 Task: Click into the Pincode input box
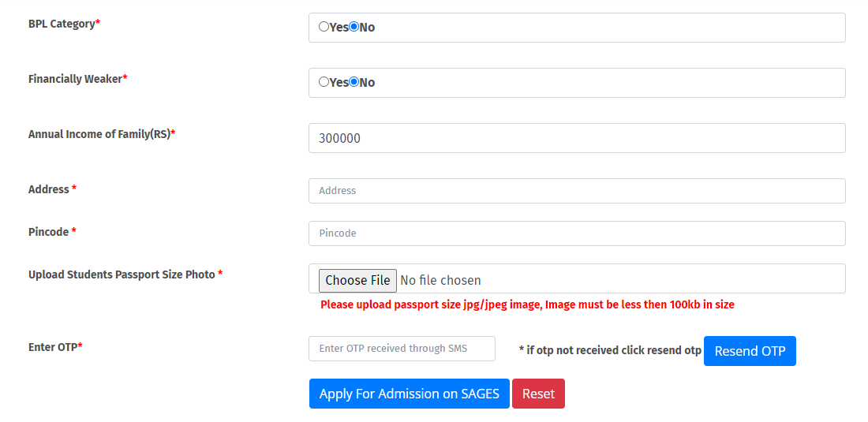coord(577,233)
